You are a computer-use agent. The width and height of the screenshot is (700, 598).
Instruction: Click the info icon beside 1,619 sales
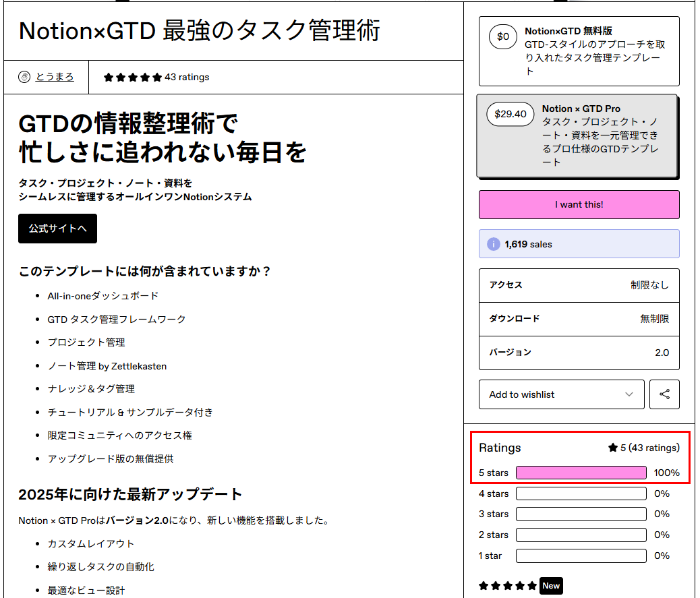(493, 244)
